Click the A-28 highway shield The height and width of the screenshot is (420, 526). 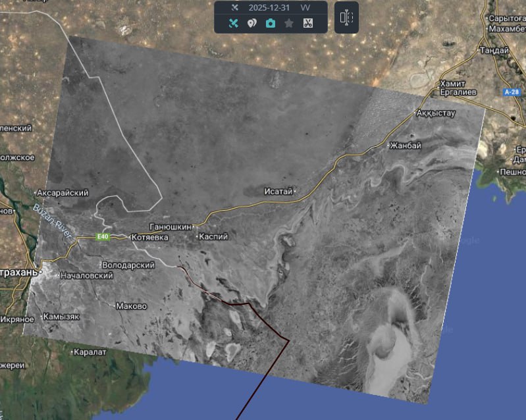click(512, 92)
